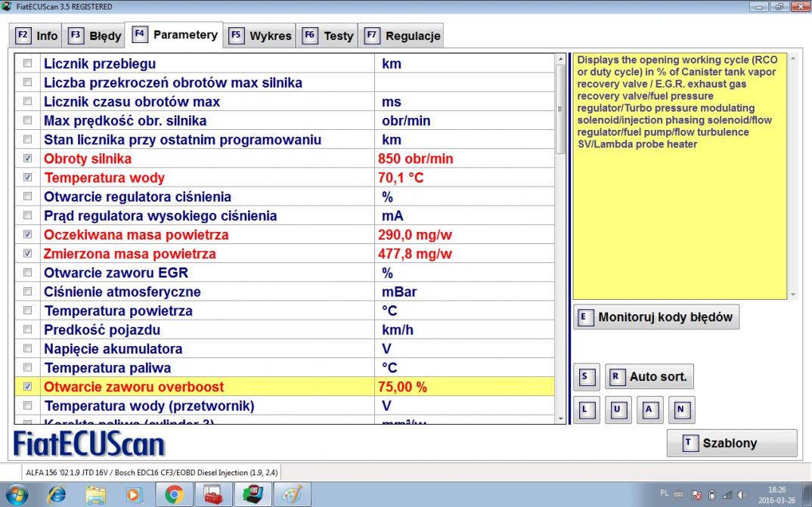
Task: Open the Info tab
Action: (x=36, y=36)
